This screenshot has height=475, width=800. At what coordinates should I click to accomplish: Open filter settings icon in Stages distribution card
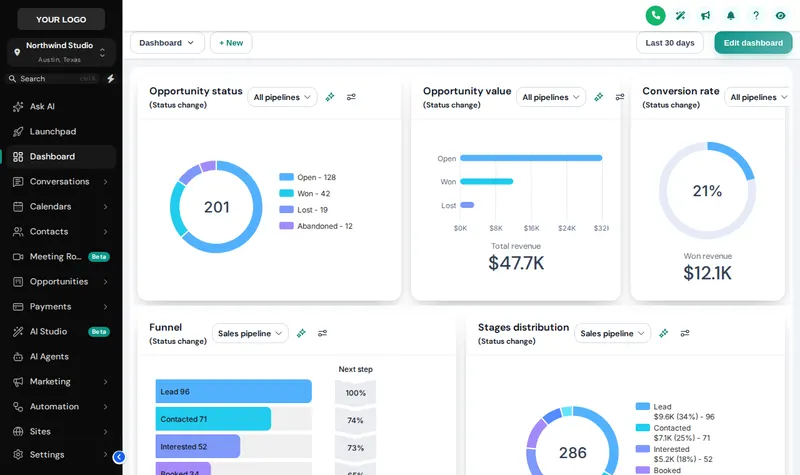[x=685, y=333]
